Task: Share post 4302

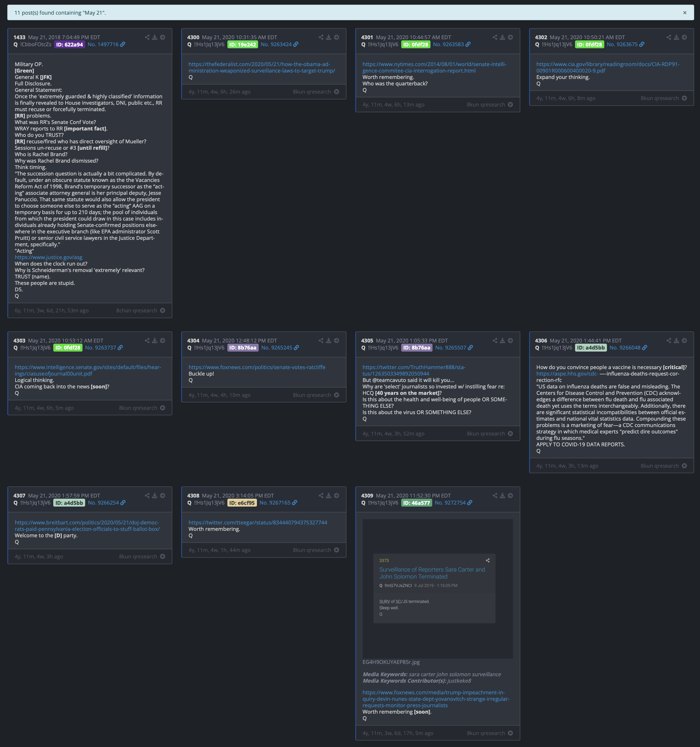Action: tap(668, 37)
